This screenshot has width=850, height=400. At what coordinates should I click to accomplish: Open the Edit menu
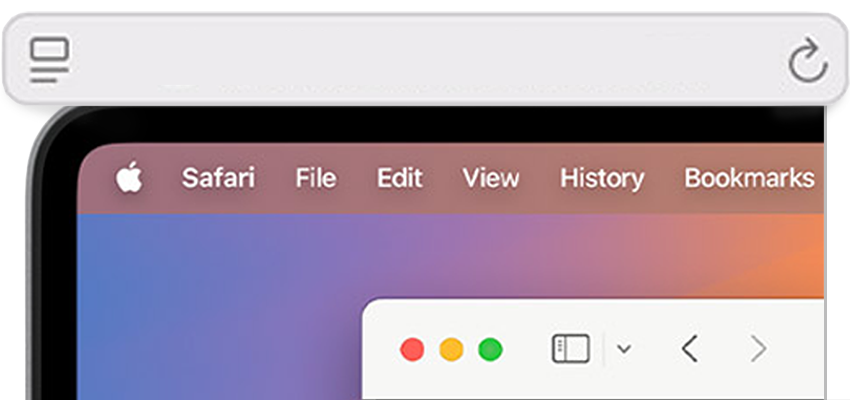(400, 178)
